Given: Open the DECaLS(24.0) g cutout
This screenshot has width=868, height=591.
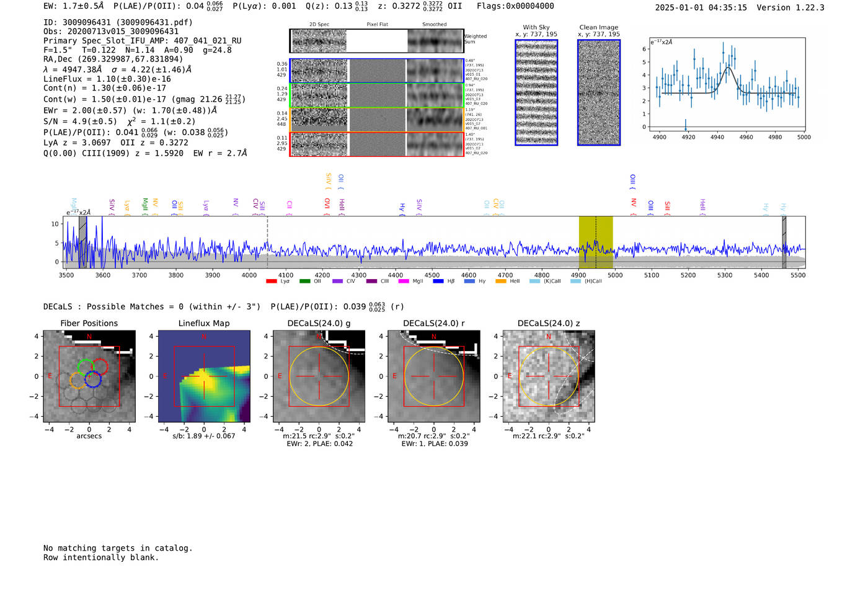Looking at the screenshot, I should tap(319, 376).
